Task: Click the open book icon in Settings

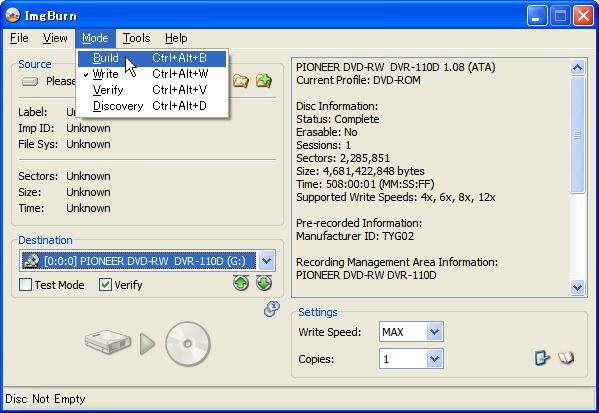Action: pyautogui.click(x=566, y=358)
